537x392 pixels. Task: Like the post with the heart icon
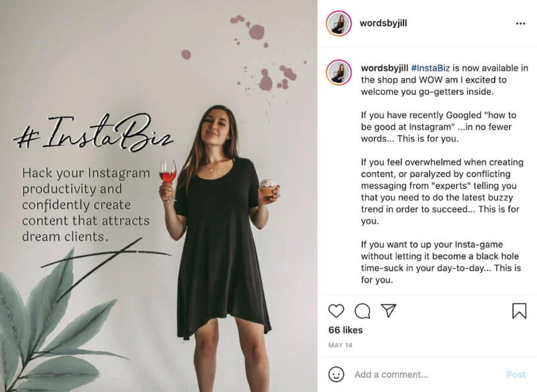[x=337, y=311]
